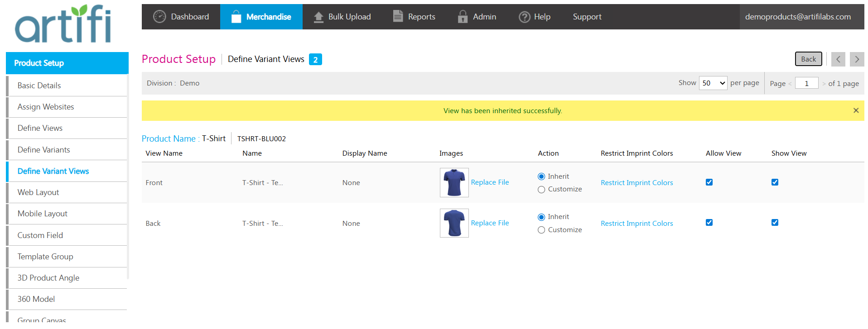Viewport: 868px width, 329px height.
Task: Open the Merchandise tab
Action: click(x=261, y=17)
